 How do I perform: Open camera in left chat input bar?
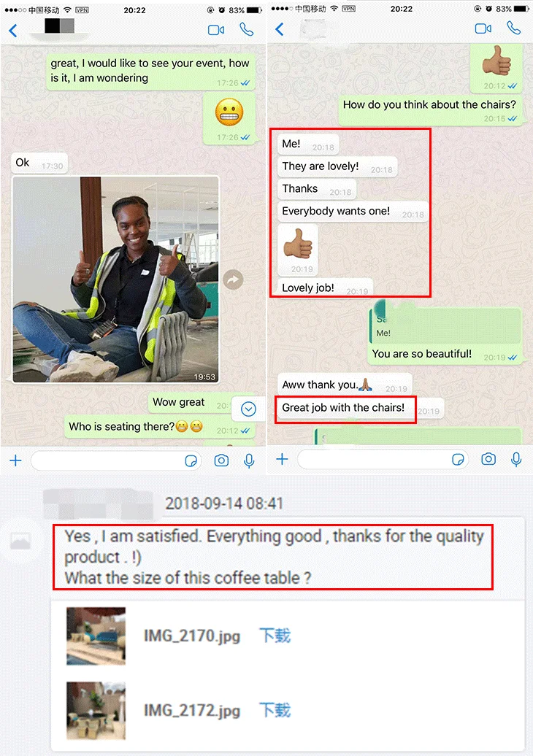click(221, 460)
